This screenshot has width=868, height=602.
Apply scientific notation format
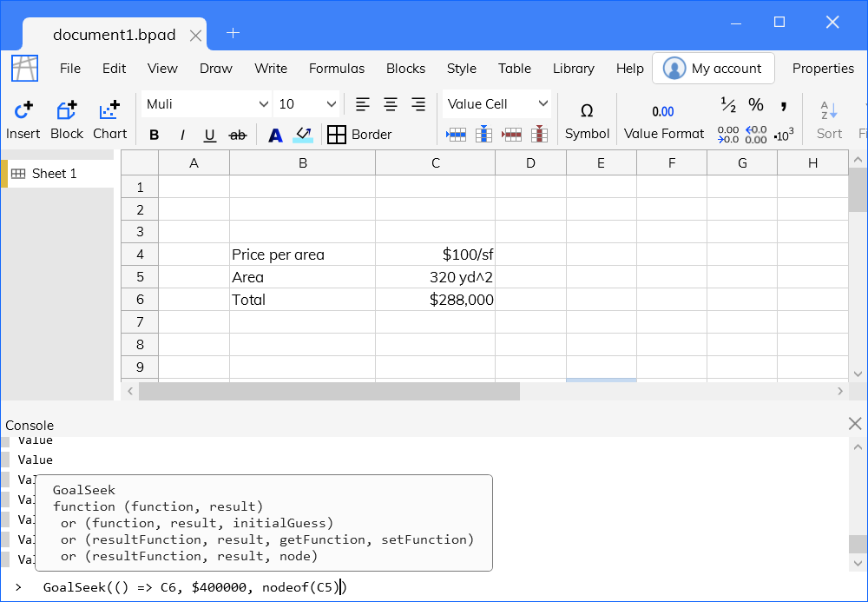pyautogui.click(x=784, y=135)
